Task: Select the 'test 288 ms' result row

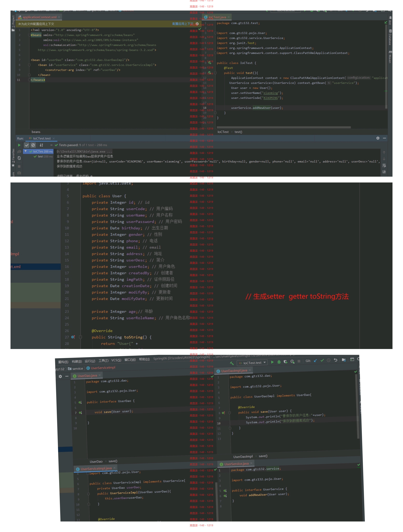Action: tap(43, 156)
